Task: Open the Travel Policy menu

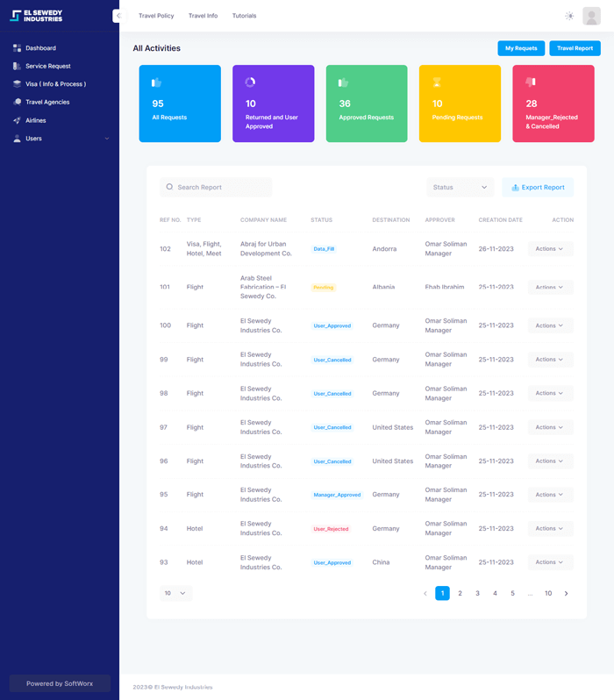Action: [156, 16]
